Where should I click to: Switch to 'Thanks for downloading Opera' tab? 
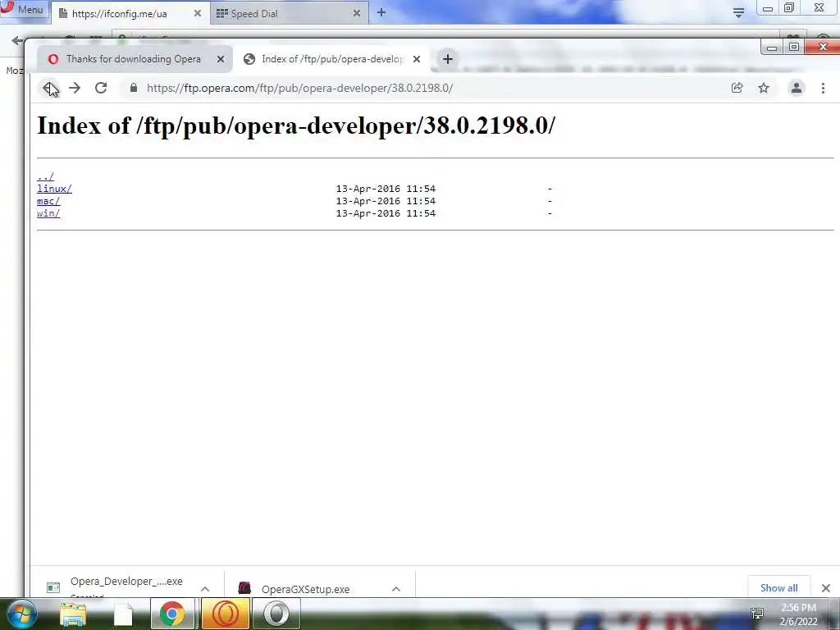(x=134, y=59)
